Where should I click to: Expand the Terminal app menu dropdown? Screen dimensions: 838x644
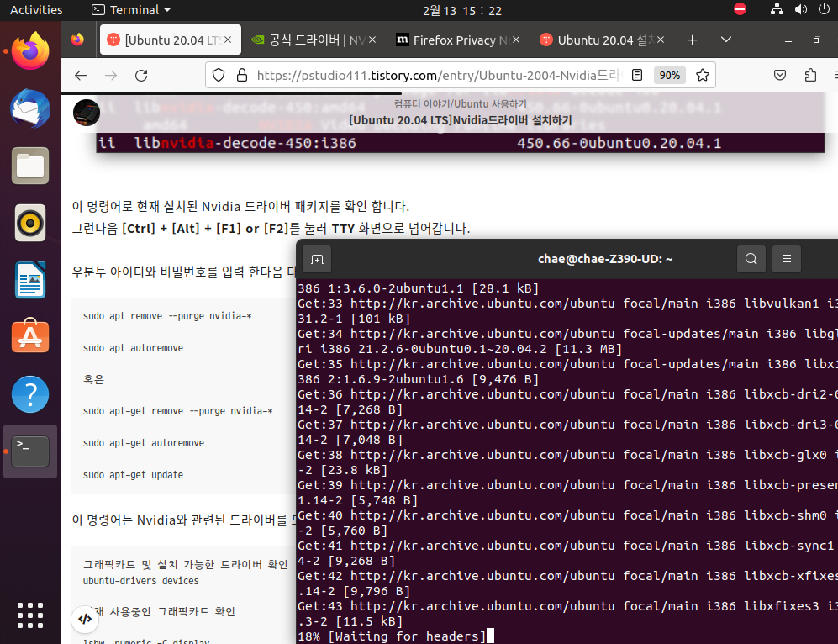point(131,9)
